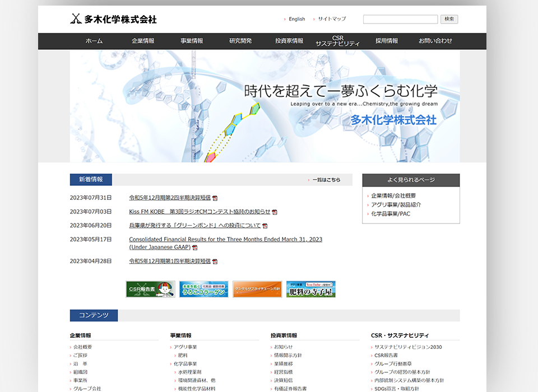538x392 pixels.
Task: Click the CSR報告書 green banner
Action: 150,289
